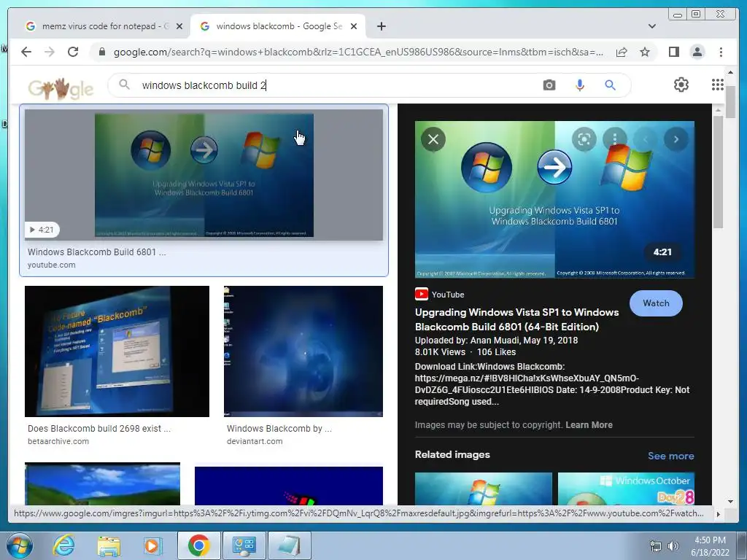The width and height of the screenshot is (747, 560).
Task: Open Windows Media Player from taskbar
Action: (153, 545)
